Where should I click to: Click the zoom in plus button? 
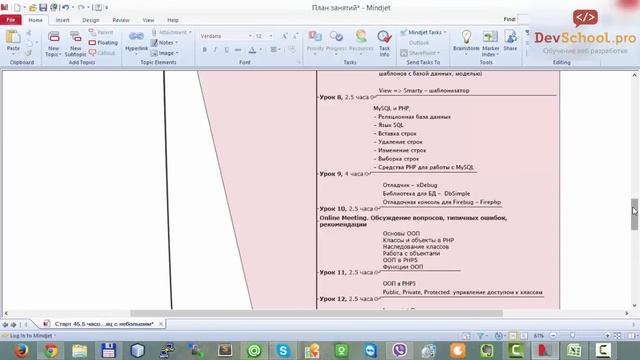[x=607, y=336]
